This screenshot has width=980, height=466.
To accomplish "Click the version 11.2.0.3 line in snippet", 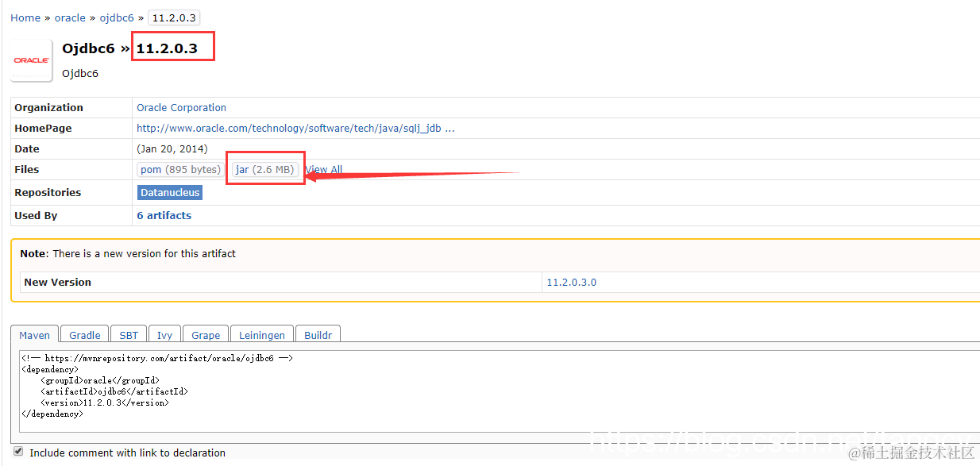I will click(105, 402).
